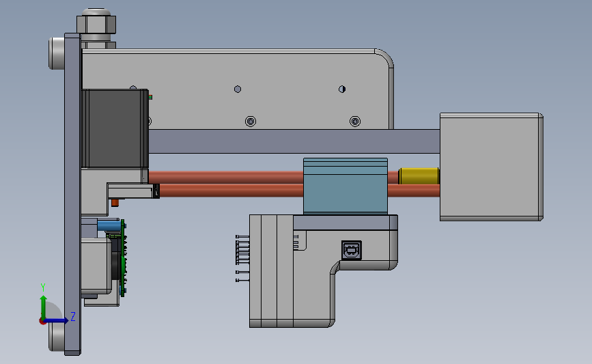Image resolution: width=592 pixels, height=364 pixels.
Task: Select the pin header pins beside housing
Action: pyautogui.click(x=242, y=258)
